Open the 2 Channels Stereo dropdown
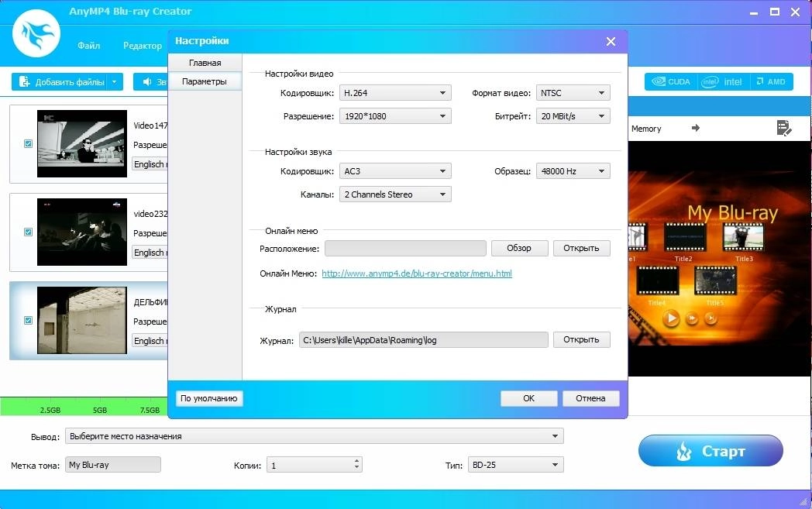812x509 pixels. (395, 194)
